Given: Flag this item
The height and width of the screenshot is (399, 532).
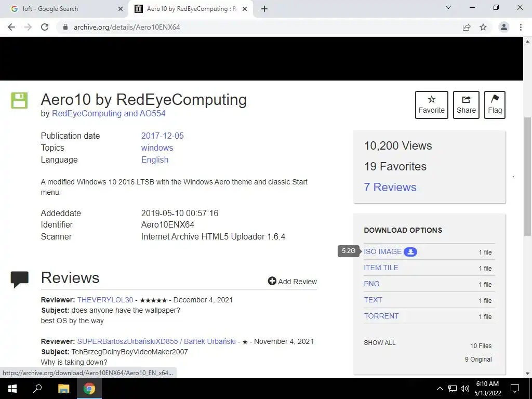Looking at the screenshot, I should (x=495, y=105).
